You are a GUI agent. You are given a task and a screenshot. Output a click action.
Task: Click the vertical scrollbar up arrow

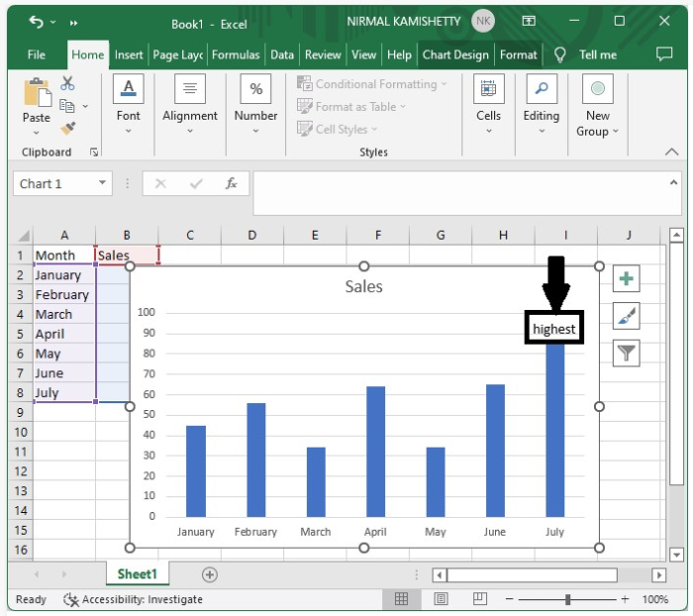tap(676, 236)
